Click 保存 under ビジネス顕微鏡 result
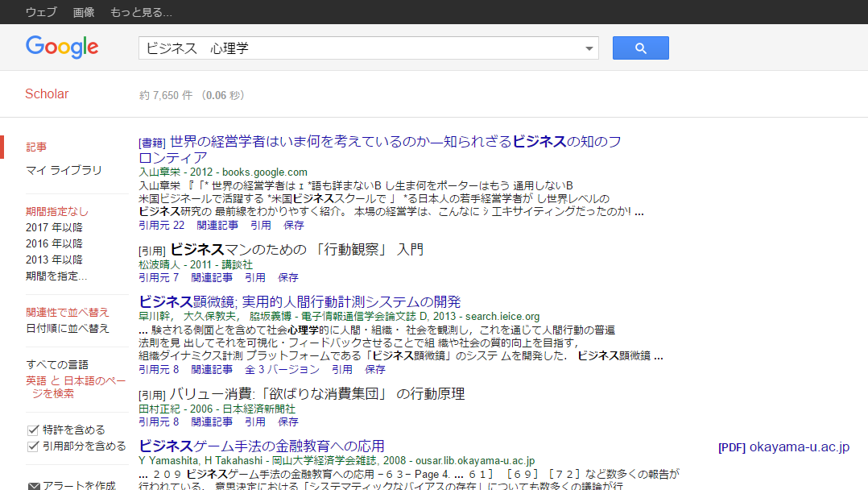Screen dimensions: 868x490 (375, 369)
